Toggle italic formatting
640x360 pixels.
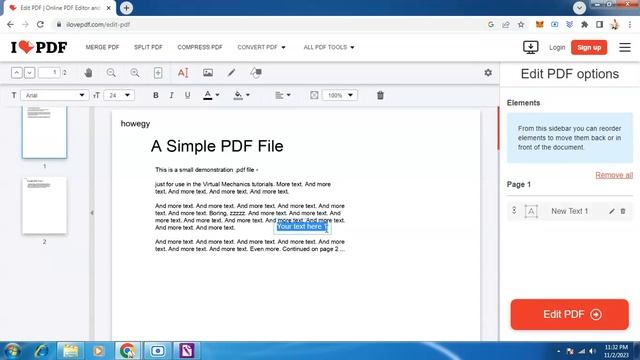pos(171,95)
